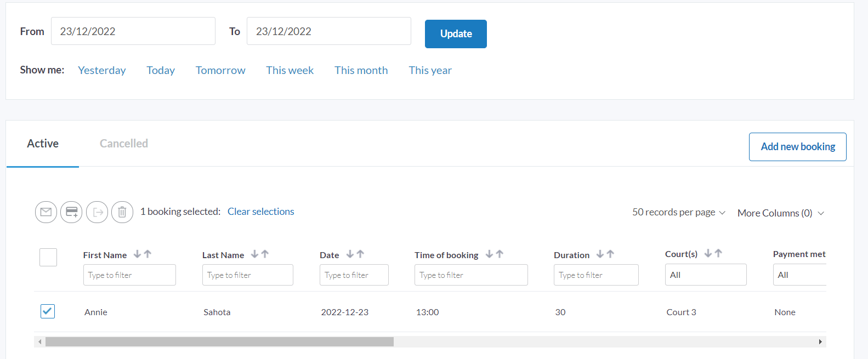The image size is (868, 359).
Task: Click the export arrow icon
Action: [97, 212]
